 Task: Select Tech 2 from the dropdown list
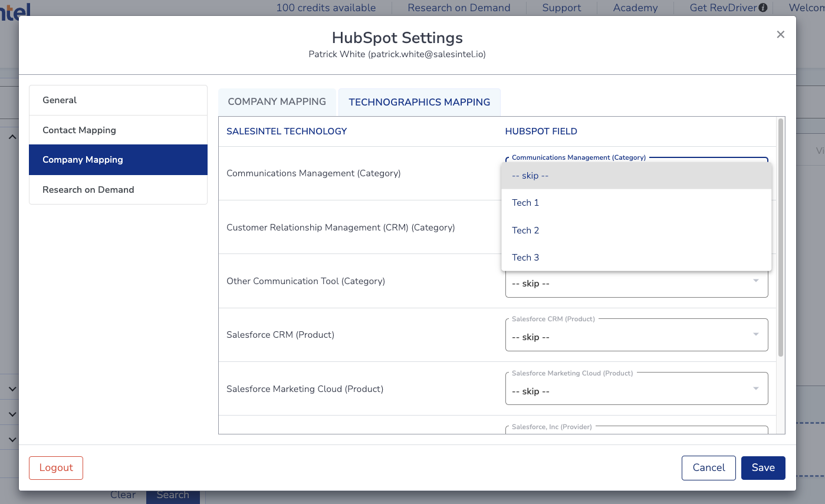pyautogui.click(x=636, y=230)
